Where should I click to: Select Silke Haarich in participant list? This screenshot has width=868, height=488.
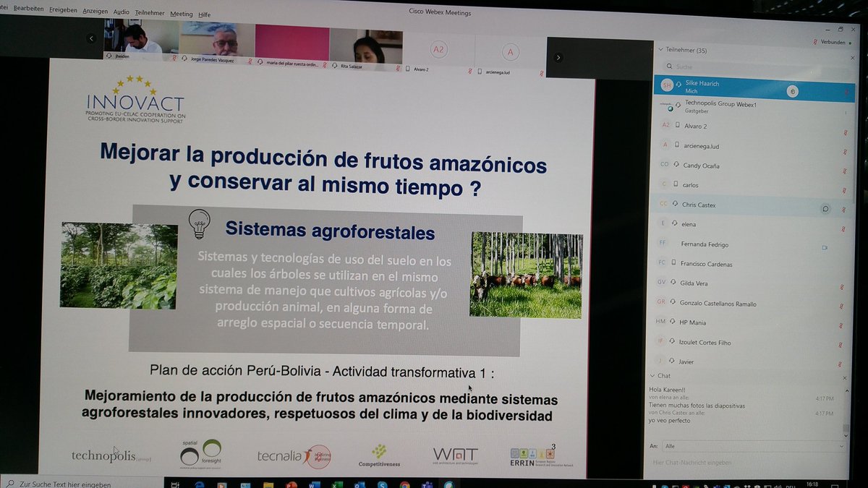pos(754,88)
